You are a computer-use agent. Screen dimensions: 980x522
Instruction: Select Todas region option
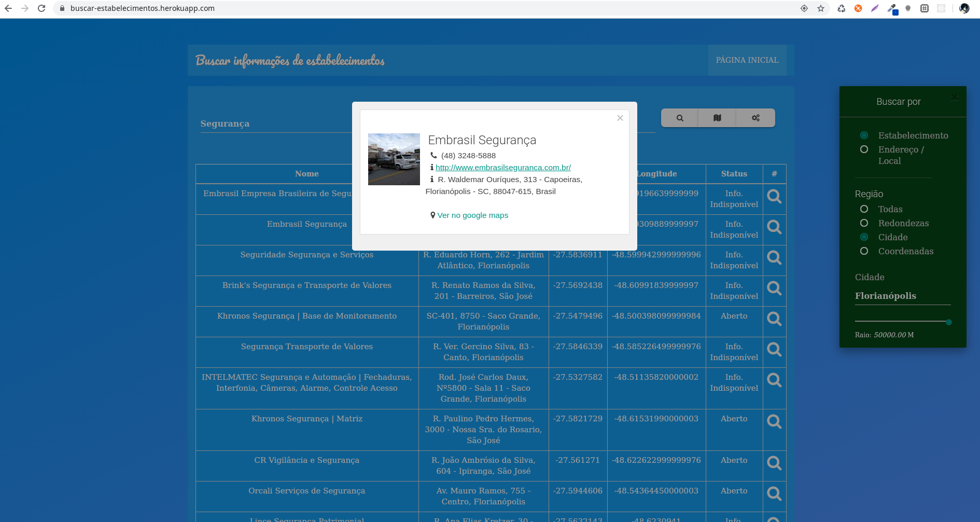click(x=864, y=209)
